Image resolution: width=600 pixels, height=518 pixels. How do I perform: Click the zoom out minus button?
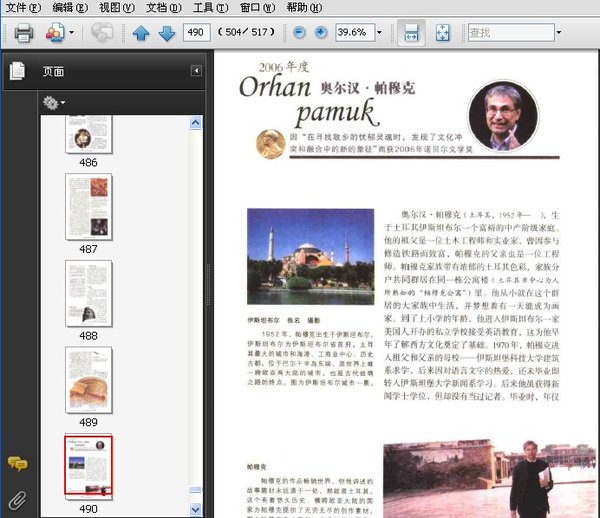pyautogui.click(x=300, y=33)
